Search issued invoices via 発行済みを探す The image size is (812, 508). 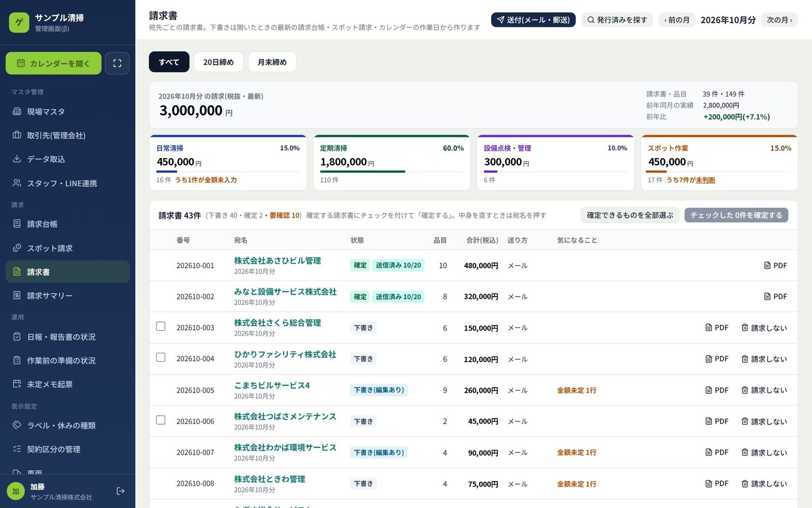click(617, 20)
